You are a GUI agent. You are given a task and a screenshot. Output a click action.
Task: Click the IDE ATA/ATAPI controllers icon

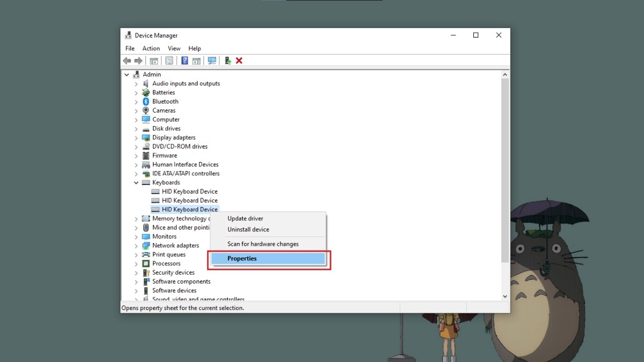[x=145, y=174]
